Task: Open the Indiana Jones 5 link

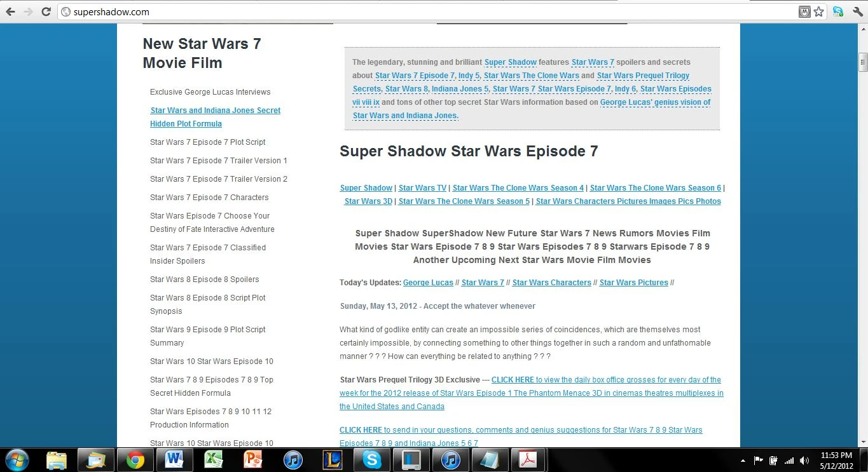Action: (x=460, y=89)
